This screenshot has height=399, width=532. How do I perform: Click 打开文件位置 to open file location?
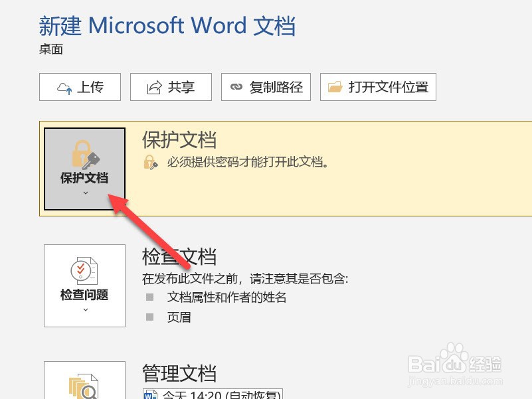(378, 86)
